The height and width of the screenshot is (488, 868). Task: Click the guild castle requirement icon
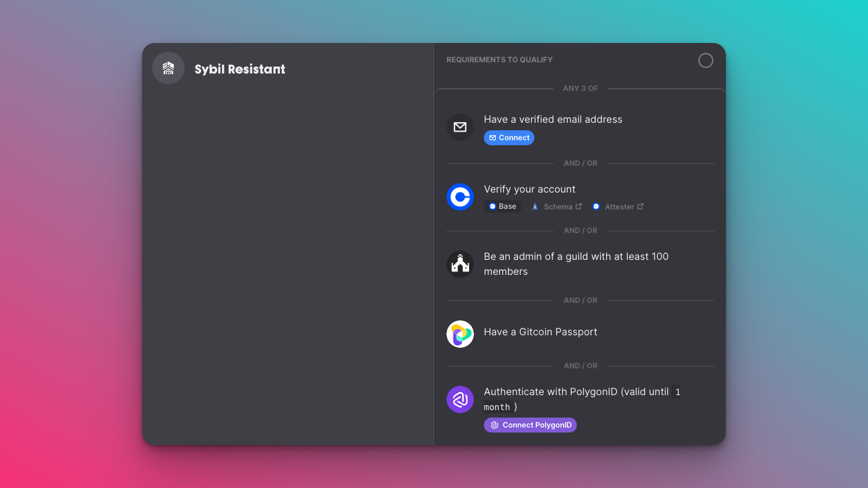pyautogui.click(x=460, y=264)
